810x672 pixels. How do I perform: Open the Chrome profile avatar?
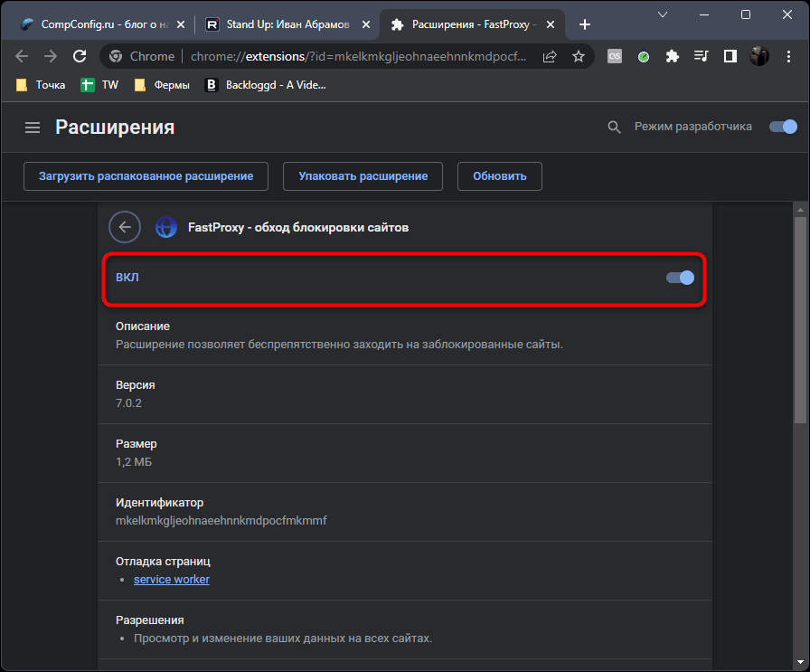coord(759,56)
